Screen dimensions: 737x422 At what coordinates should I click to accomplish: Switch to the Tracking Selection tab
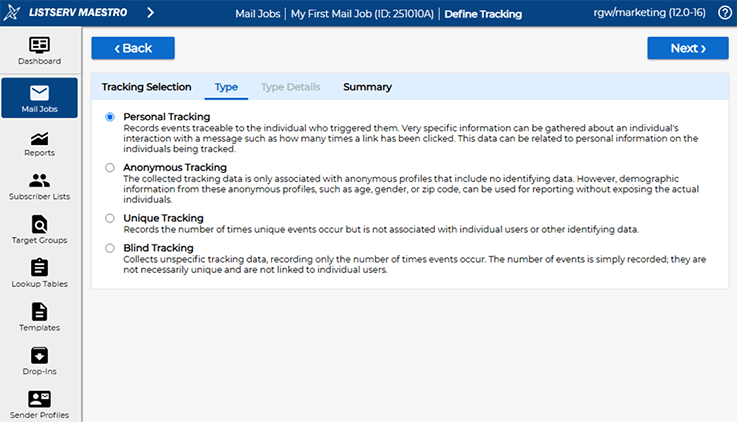click(x=146, y=87)
